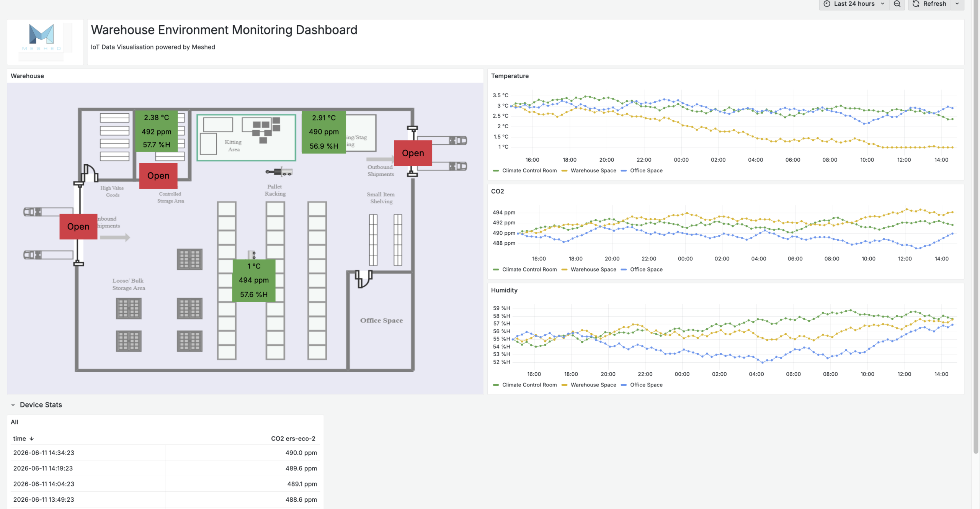Viewport: 980px width, 509px height.
Task: Click the 1 °C pallet racking reading
Action: coord(253,266)
